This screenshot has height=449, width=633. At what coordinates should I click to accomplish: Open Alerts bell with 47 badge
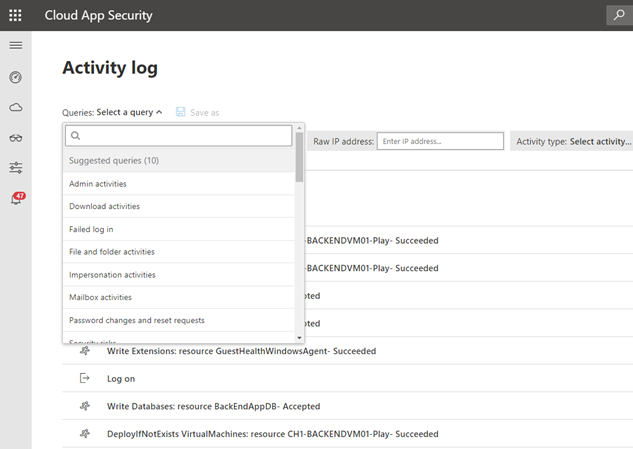point(16,199)
